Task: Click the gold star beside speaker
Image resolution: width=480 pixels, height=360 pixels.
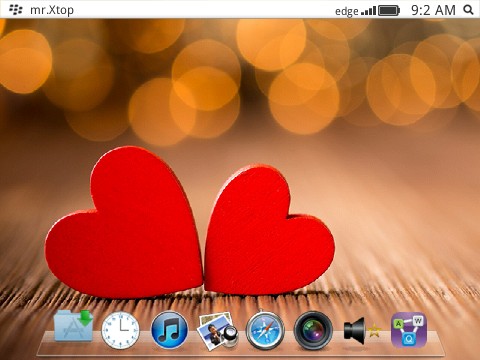Action: (x=375, y=331)
